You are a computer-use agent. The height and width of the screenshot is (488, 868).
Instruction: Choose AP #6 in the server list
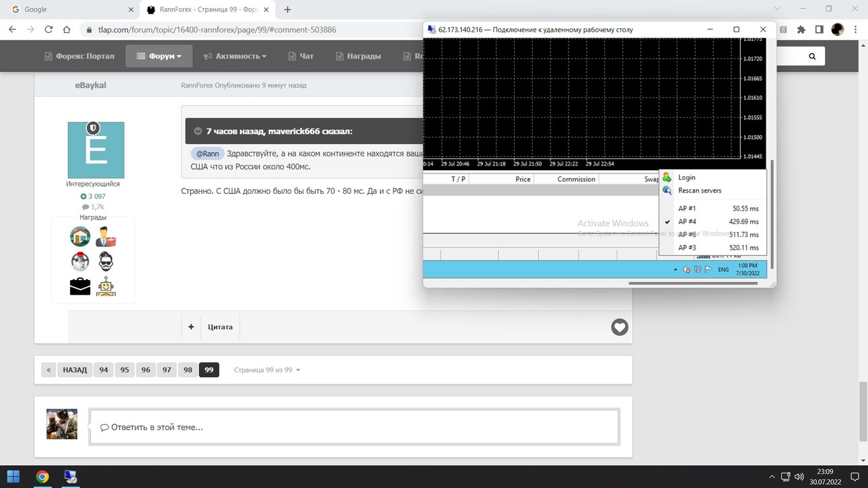(x=713, y=234)
